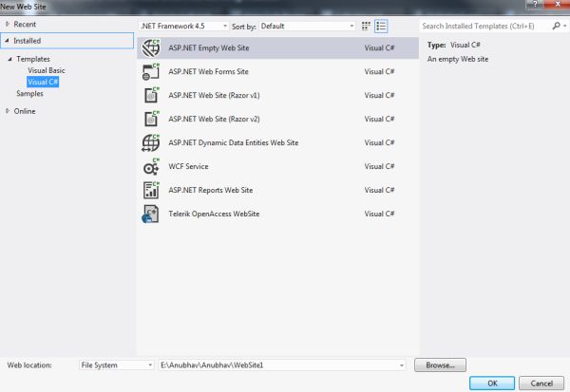Viewport: 570px width, 392px height.
Task: Select the Samples tree item
Action: tap(29, 93)
